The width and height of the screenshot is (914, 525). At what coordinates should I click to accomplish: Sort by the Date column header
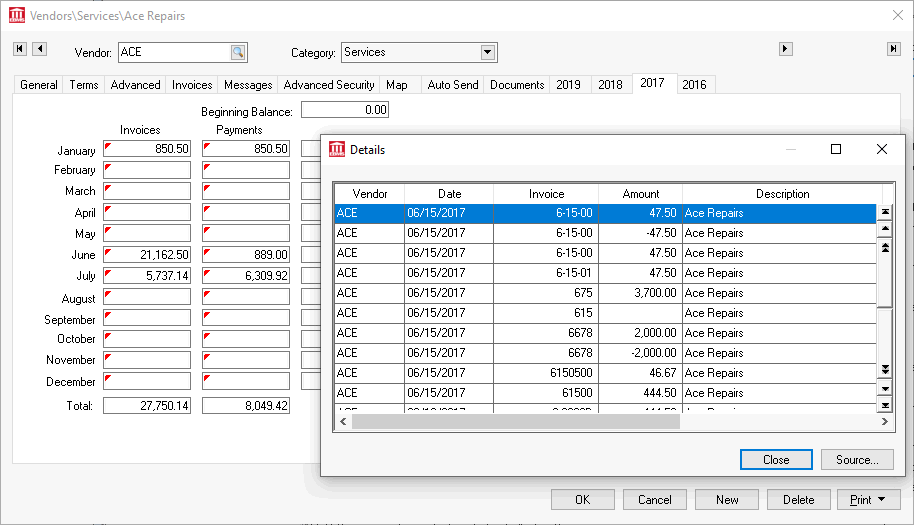449,194
